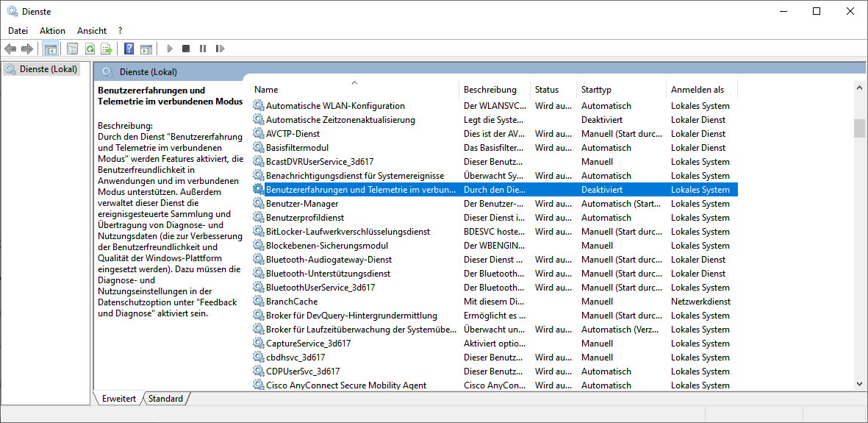Open Properties via the toolbar icon
Image resolution: width=868 pixels, height=423 pixels.
72,49
